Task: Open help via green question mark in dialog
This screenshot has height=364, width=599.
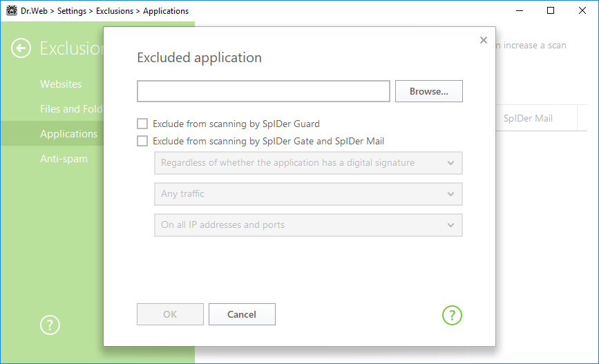Action: point(452,316)
